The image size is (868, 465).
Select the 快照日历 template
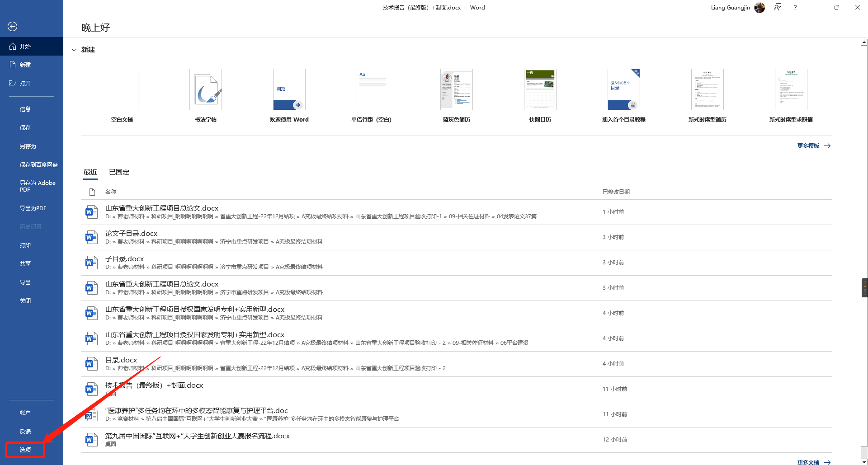[x=540, y=95]
